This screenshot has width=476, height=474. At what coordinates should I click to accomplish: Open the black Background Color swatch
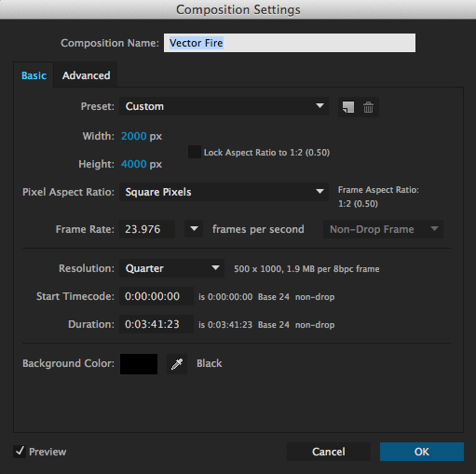click(139, 364)
